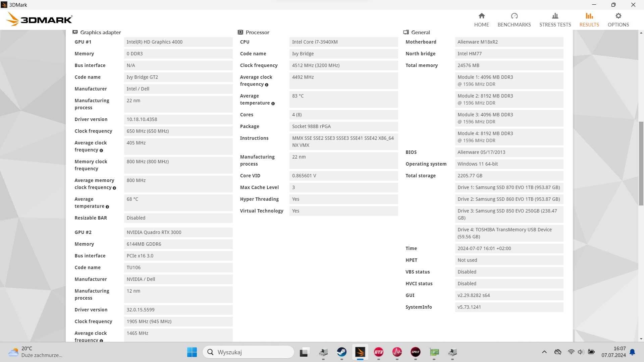Screen dimensions: 644x362
Task: Show info for GPU #1 average clock frequency
Action: (101, 150)
